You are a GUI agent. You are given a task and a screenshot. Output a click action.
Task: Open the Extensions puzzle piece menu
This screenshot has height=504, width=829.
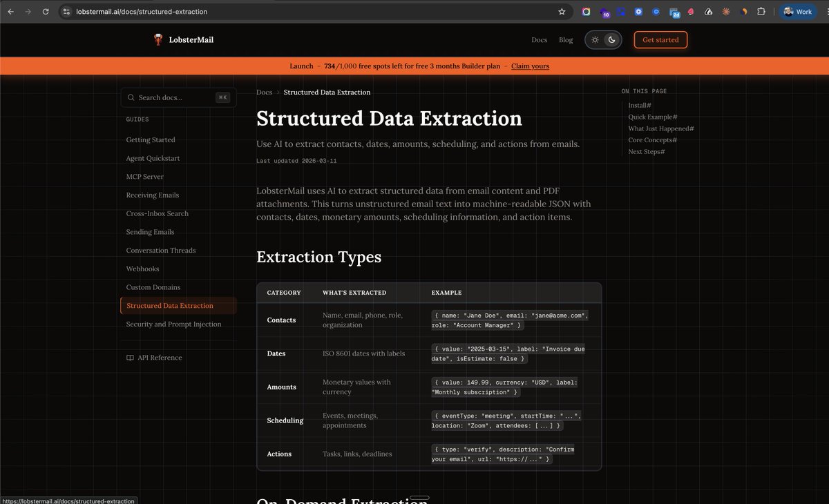(x=761, y=12)
